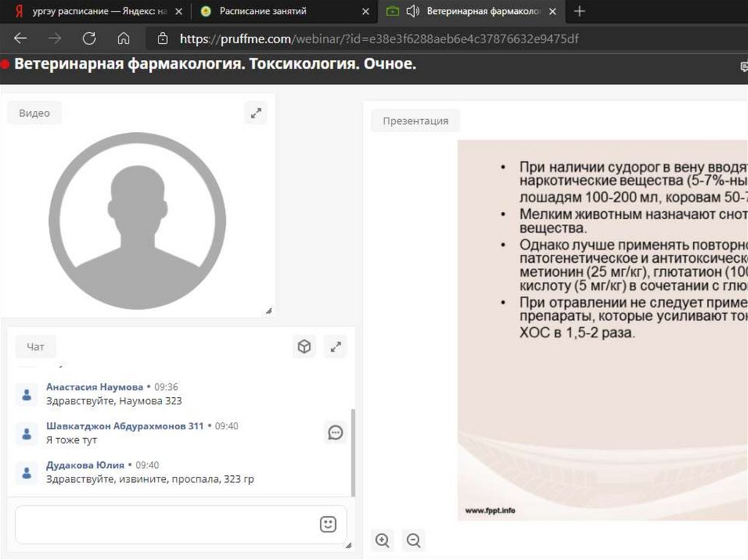Click the chat scrollbar
The height and width of the screenshot is (560, 748).
tap(354, 453)
